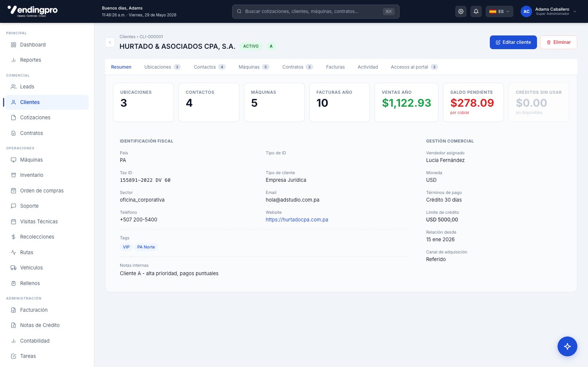Open the Cotizaciones document icon
The image size is (588, 367).
[13, 117]
